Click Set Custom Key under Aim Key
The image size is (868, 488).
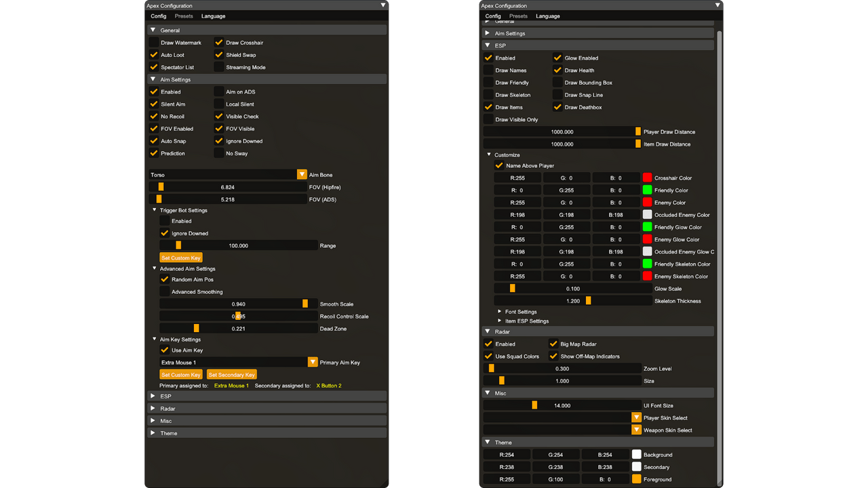tap(181, 374)
